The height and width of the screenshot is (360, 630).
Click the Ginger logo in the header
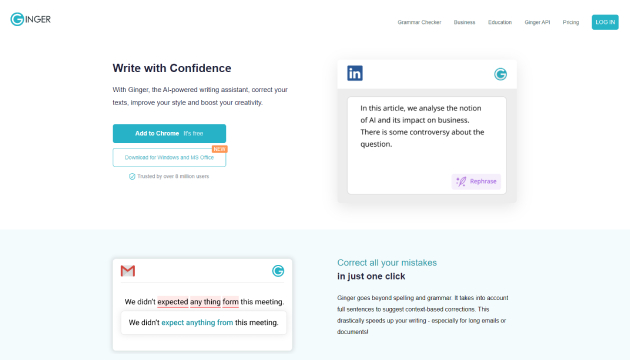pos(31,19)
